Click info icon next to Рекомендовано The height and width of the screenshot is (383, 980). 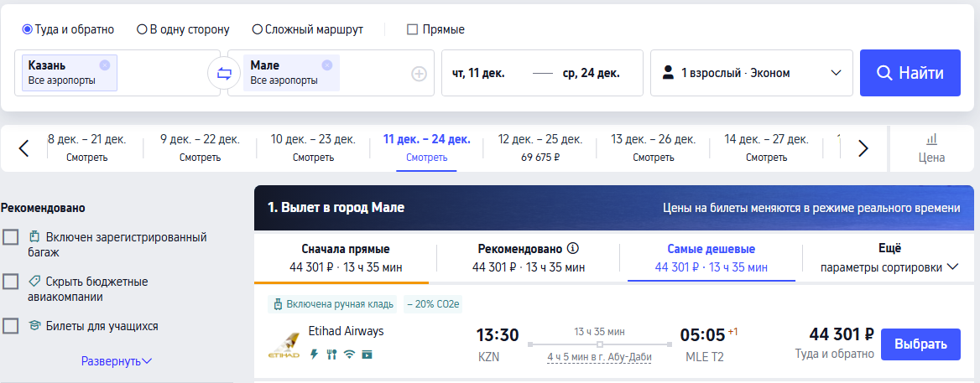point(574,249)
